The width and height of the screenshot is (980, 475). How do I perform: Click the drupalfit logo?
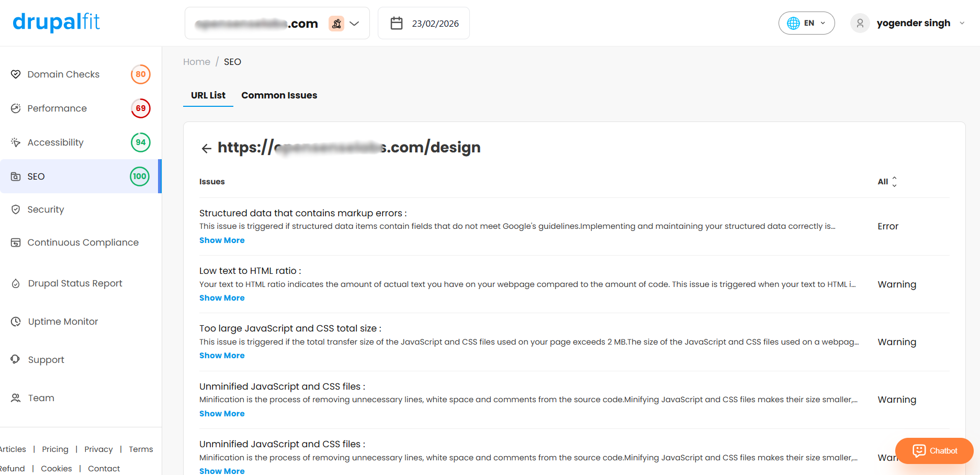tap(56, 22)
